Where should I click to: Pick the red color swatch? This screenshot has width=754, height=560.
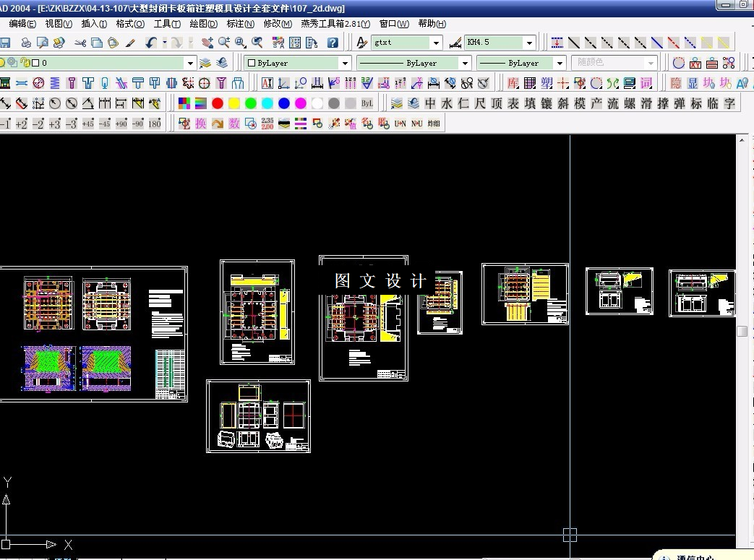coord(218,103)
